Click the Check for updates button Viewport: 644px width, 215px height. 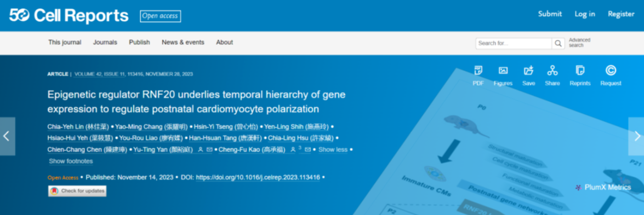click(x=77, y=191)
